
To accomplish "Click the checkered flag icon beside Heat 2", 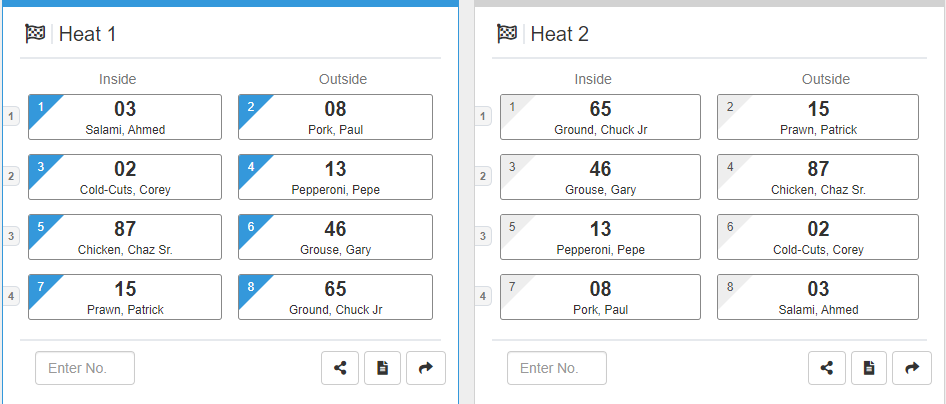I will 506,34.
